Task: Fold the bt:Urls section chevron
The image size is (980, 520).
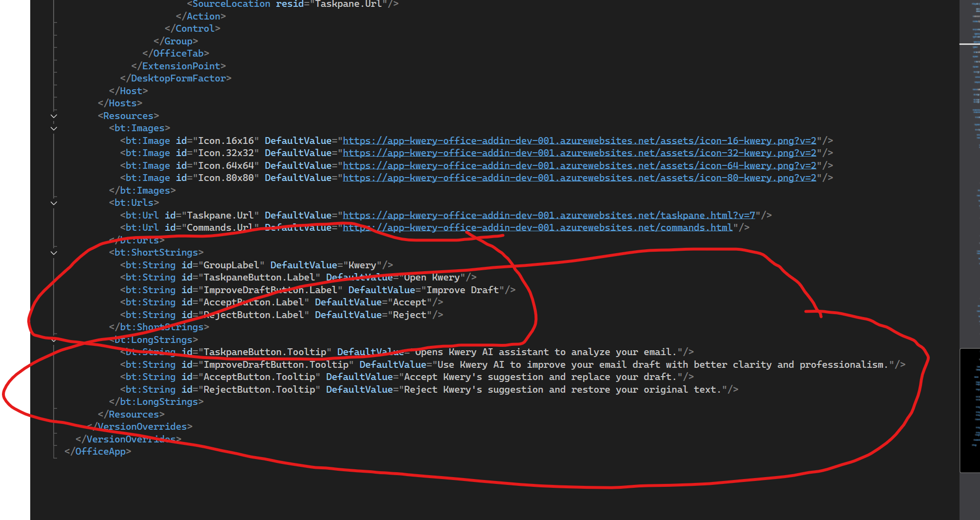Action: [x=54, y=203]
